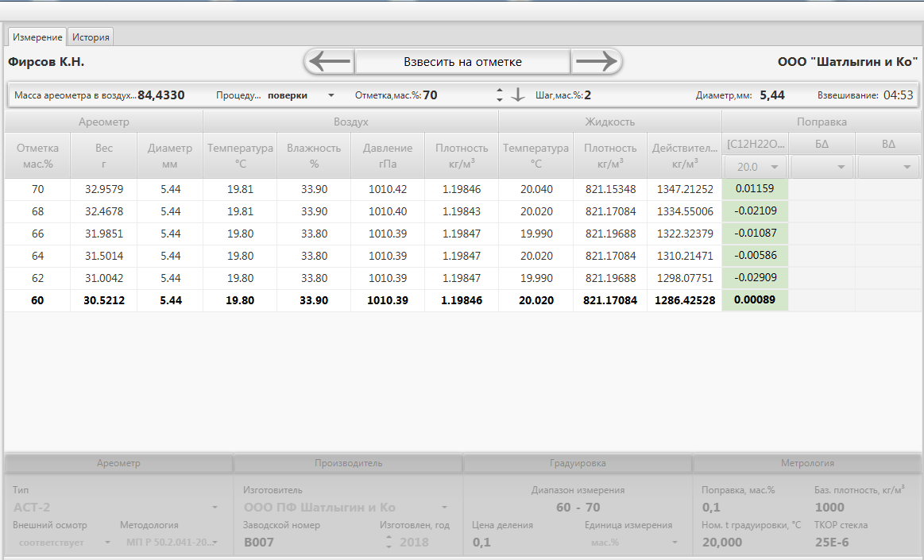
Task: Click the green correction cell 0.01159
Action: coord(755,189)
